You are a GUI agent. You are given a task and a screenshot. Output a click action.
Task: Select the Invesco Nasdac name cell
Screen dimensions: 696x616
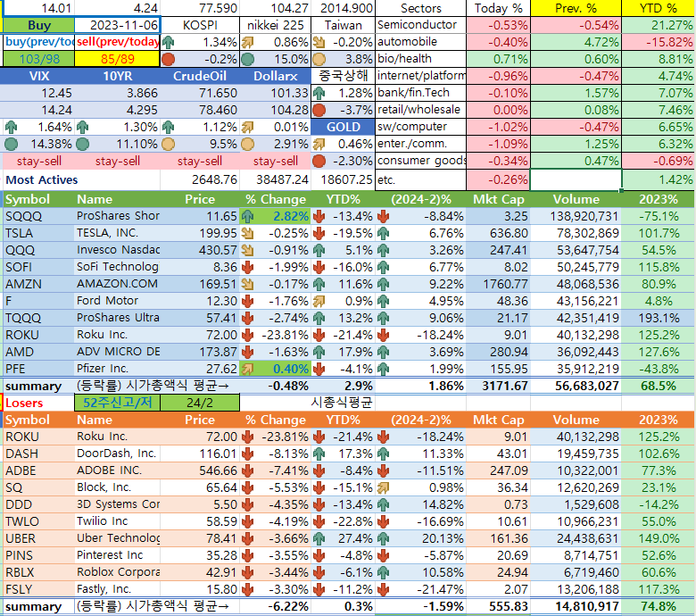118,251
